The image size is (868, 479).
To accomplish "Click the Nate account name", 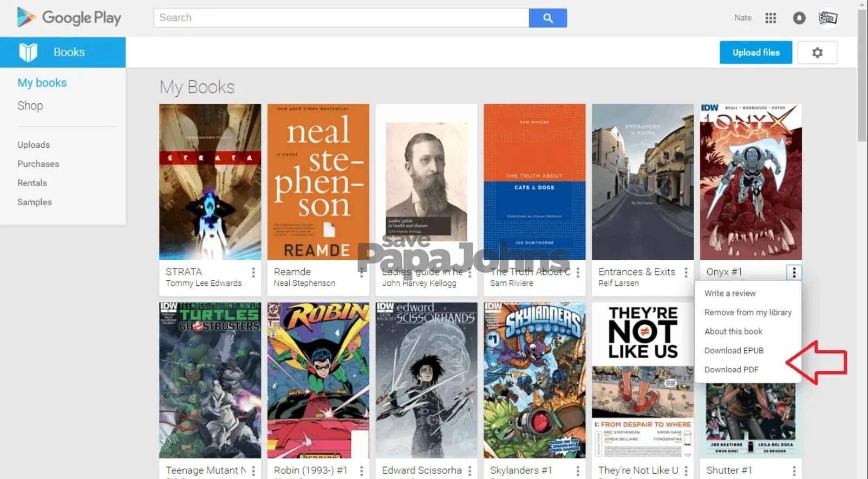I will point(743,18).
